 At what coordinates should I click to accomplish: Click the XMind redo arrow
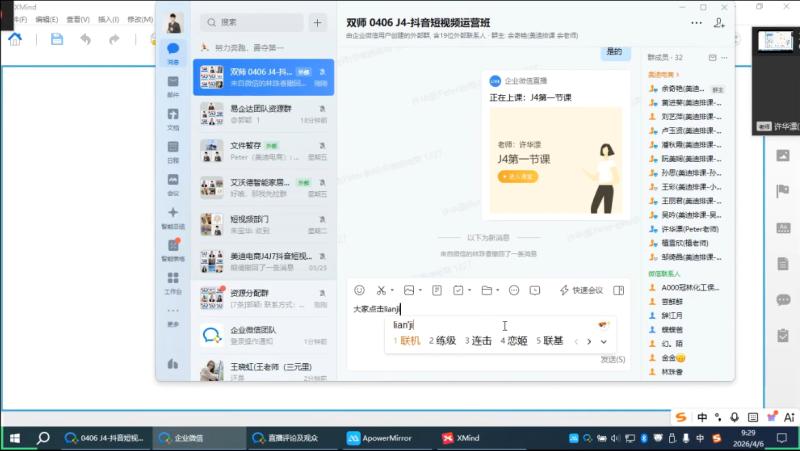114,39
